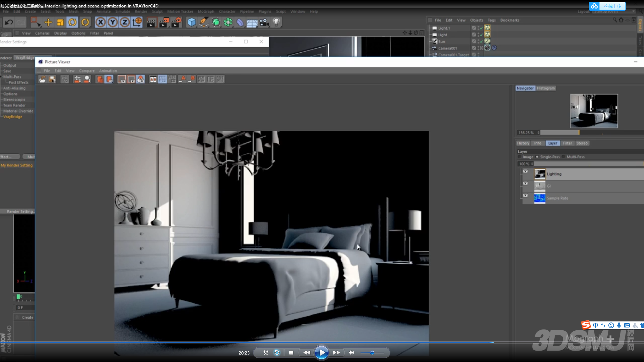Search objects with magnifier icon
The image size is (644, 362).
614,20
